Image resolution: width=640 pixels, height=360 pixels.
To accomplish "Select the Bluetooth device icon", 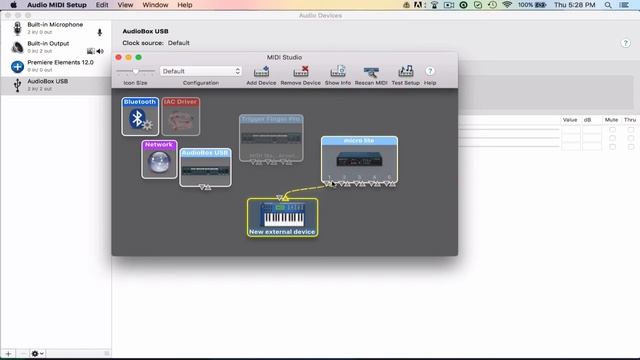I will 140,116.
